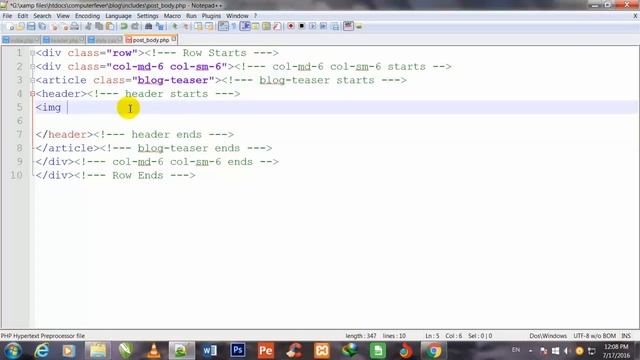Open Find with the binoculars icon

pos(148,27)
